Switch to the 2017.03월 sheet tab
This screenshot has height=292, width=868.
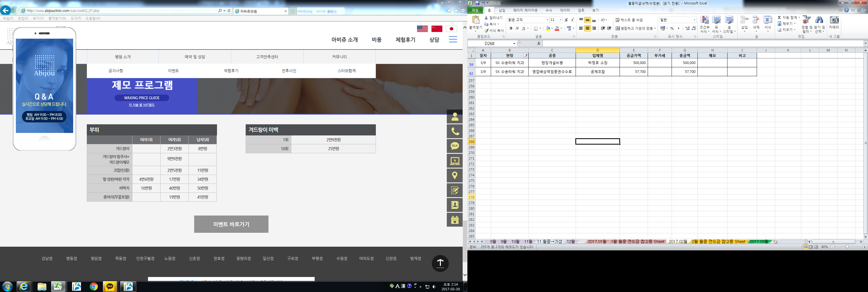[758, 241]
